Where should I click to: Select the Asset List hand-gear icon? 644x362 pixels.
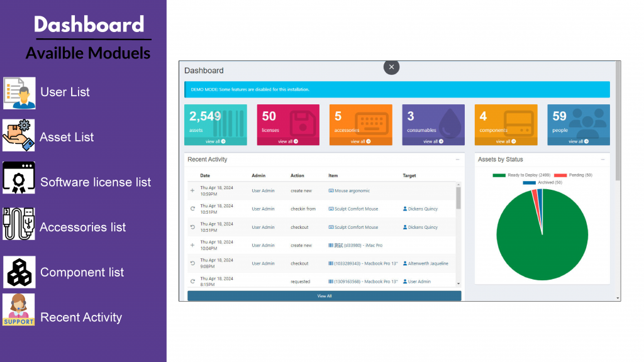[x=19, y=136]
